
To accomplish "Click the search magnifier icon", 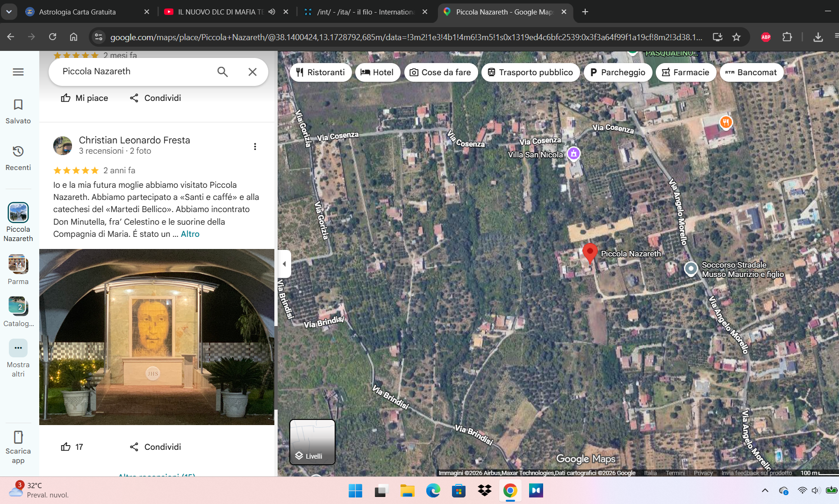I will (x=222, y=72).
